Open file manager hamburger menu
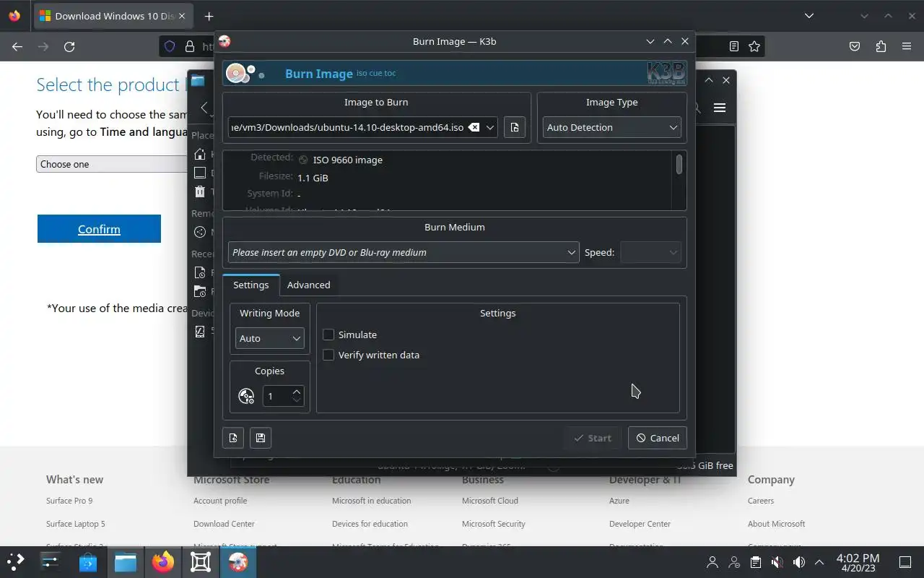 coord(720,108)
